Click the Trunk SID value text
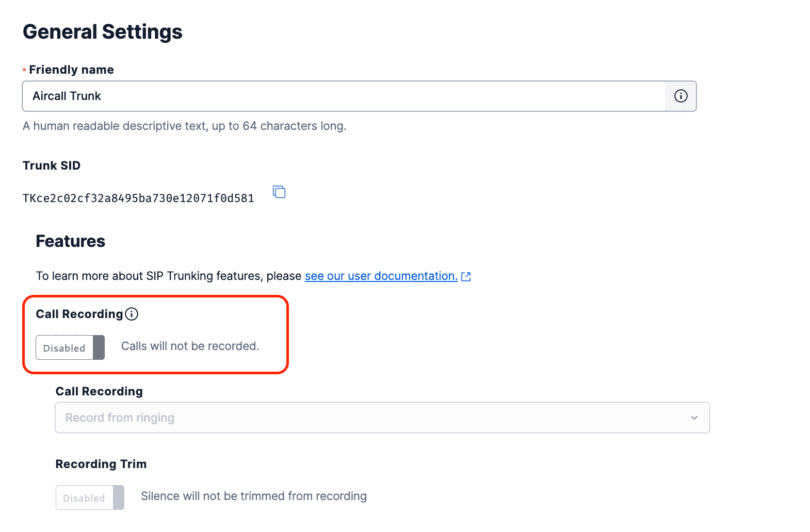The width and height of the screenshot is (810, 532). (x=138, y=198)
